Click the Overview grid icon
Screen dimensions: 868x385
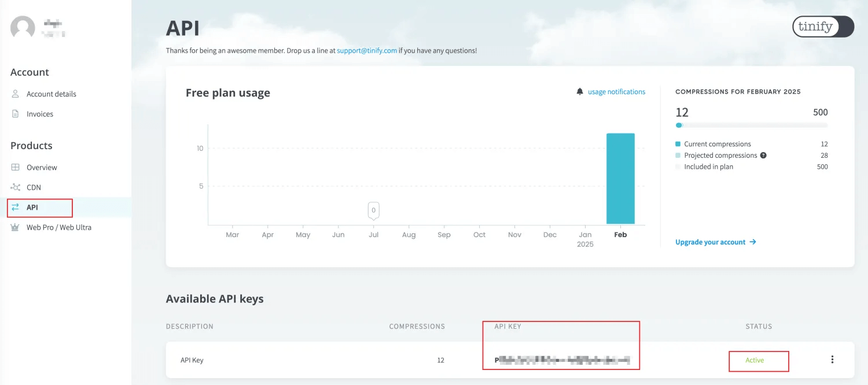point(16,168)
